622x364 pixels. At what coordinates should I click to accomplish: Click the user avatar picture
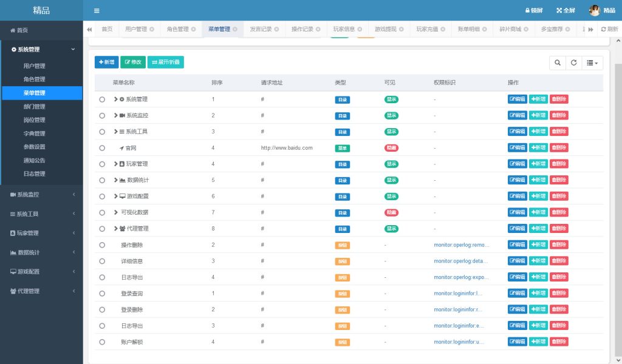tap(594, 10)
